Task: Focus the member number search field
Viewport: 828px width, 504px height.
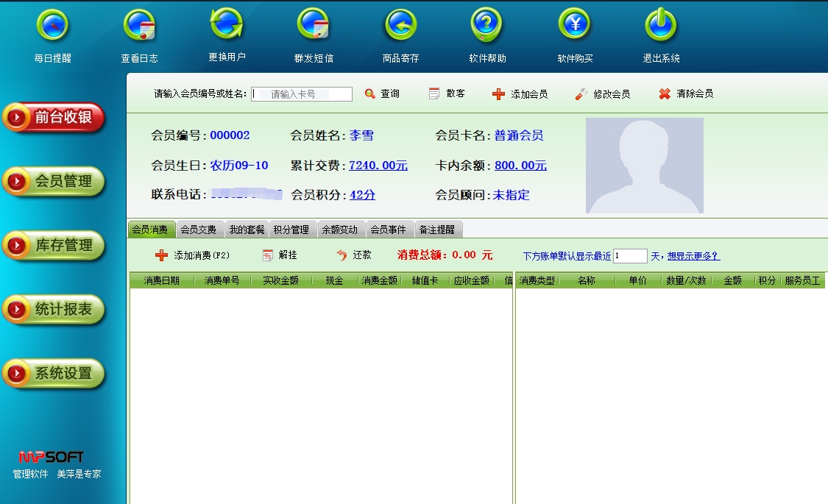Action: click(302, 94)
